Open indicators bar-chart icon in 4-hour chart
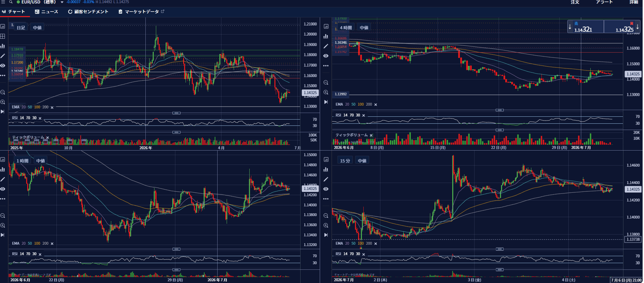644x283 pixels. click(x=326, y=36)
